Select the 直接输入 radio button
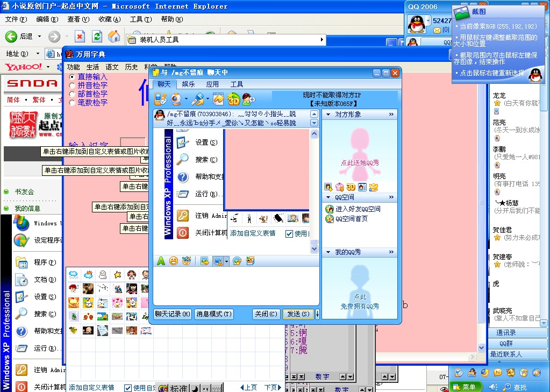 (x=72, y=76)
